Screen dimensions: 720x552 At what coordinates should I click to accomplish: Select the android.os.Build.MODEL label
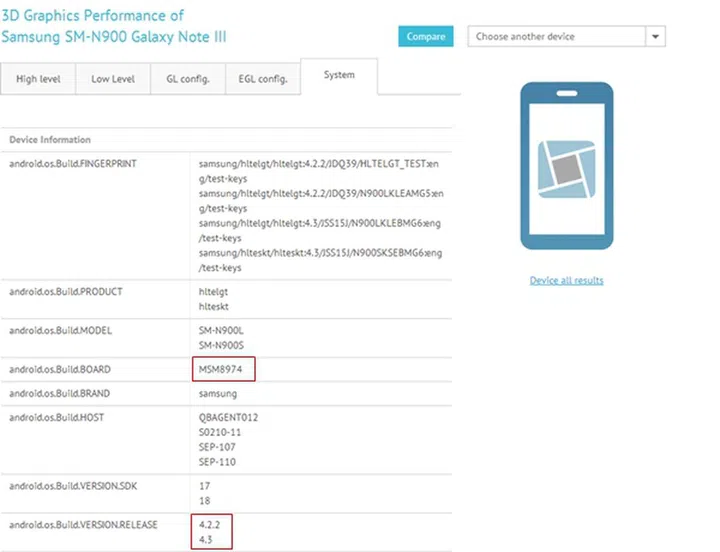tap(61, 331)
